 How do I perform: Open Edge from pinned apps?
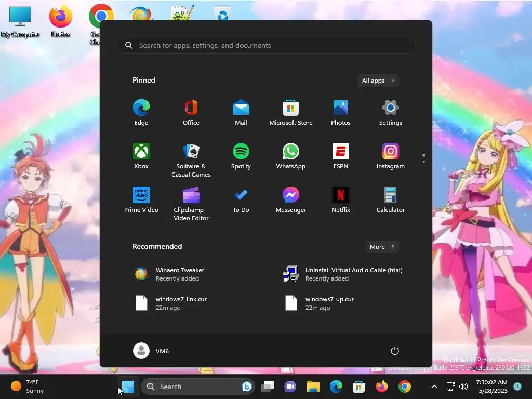coord(141,113)
